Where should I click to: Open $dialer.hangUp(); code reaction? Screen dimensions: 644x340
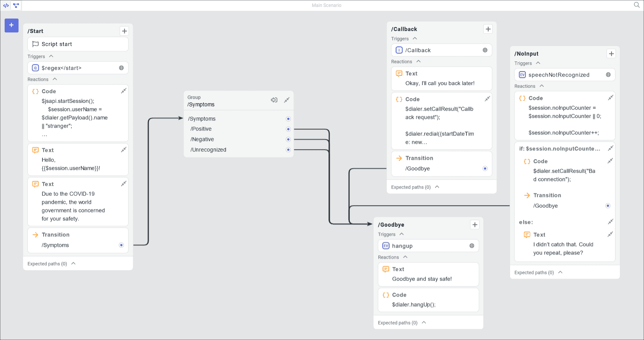429,300
